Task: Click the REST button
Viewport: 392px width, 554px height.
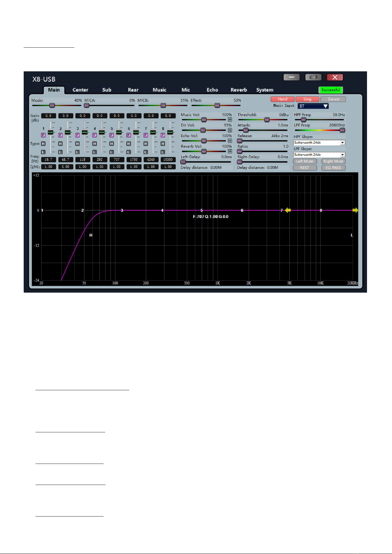Action: coord(305,168)
